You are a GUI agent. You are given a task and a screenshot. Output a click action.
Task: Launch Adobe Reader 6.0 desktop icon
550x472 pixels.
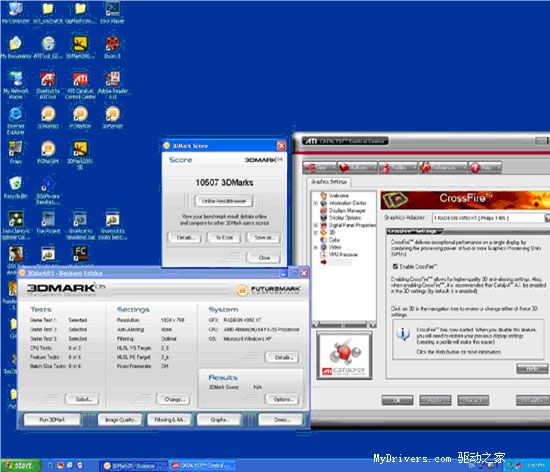(112, 85)
